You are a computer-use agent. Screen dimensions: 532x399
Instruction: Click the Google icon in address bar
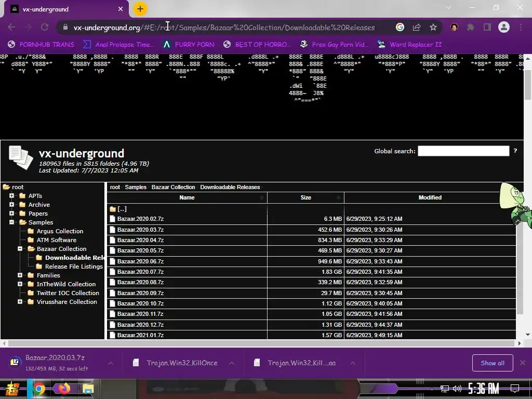(x=400, y=27)
